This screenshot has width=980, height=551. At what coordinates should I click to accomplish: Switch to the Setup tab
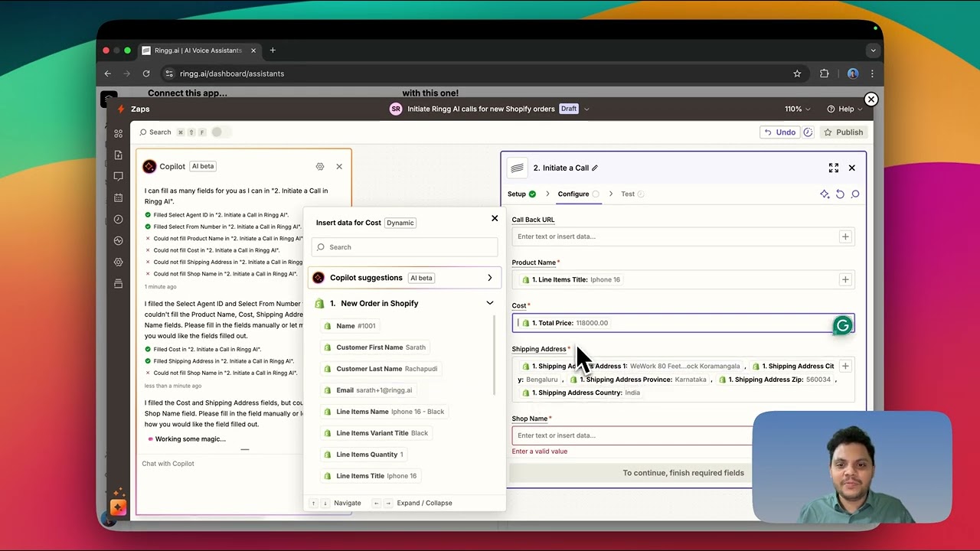[521, 194]
